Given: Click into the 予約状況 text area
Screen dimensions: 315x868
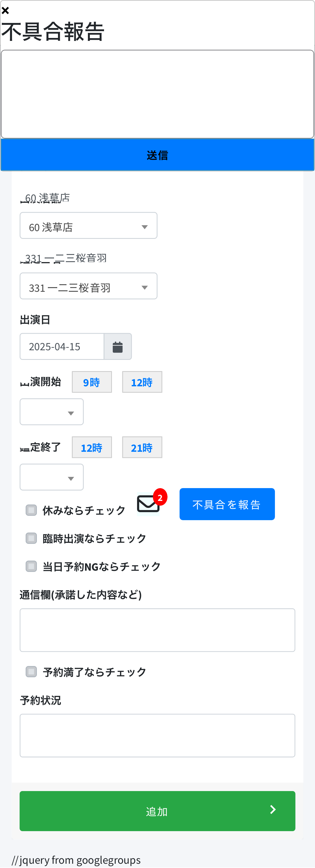Looking at the screenshot, I should 157,735.
